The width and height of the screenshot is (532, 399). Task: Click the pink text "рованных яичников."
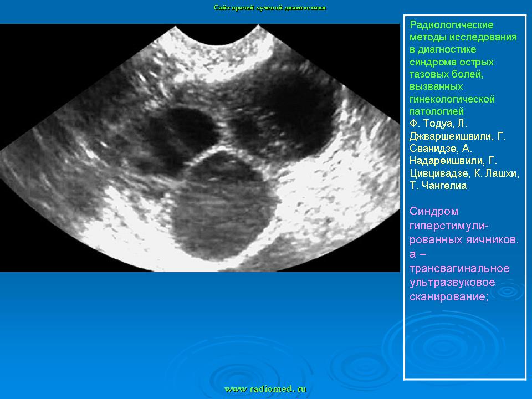pos(464,240)
